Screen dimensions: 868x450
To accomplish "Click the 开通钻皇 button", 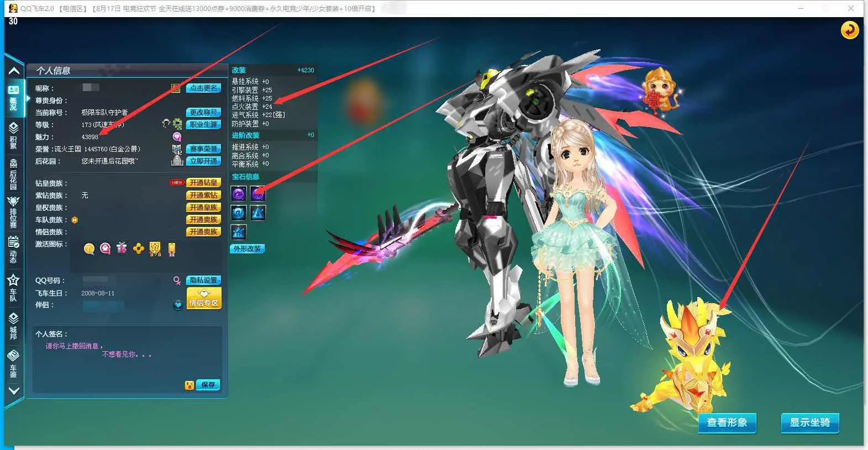I will pos(203,183).
